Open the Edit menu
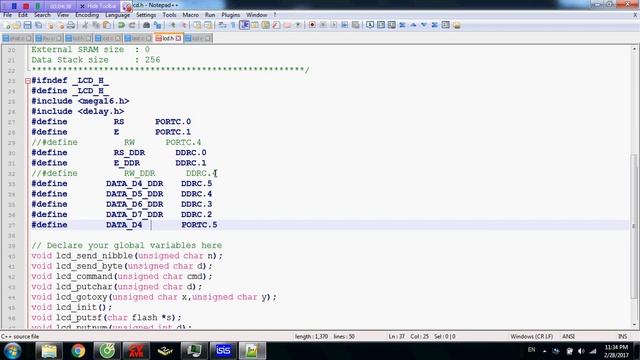This screenshot has height=360, width=640. pyautogui.click(x=23, y=15)
